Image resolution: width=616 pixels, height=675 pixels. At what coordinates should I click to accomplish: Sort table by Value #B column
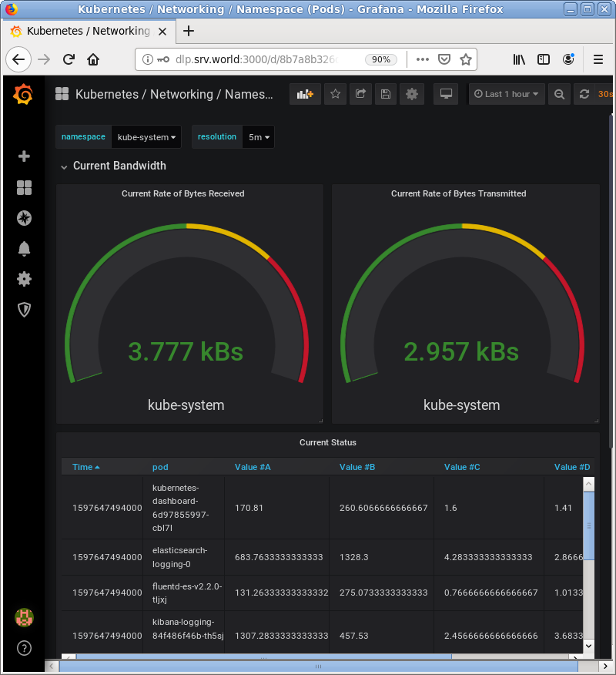click(x=357, y=467)
